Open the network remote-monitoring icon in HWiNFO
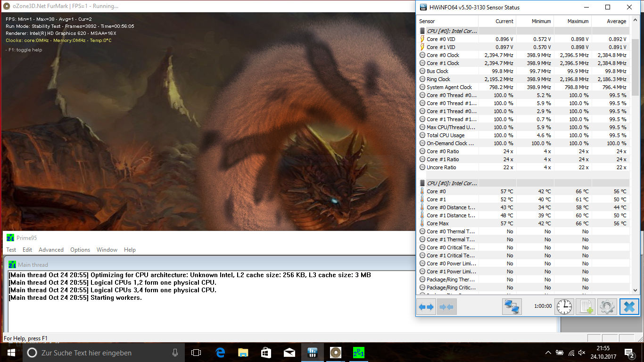Screen dimensions: 644x362 [x=512, y=307]
